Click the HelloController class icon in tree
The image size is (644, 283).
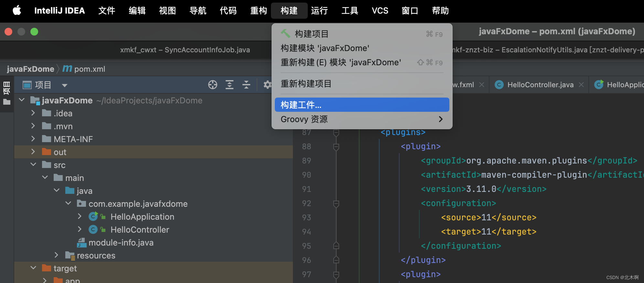point(93,229)
